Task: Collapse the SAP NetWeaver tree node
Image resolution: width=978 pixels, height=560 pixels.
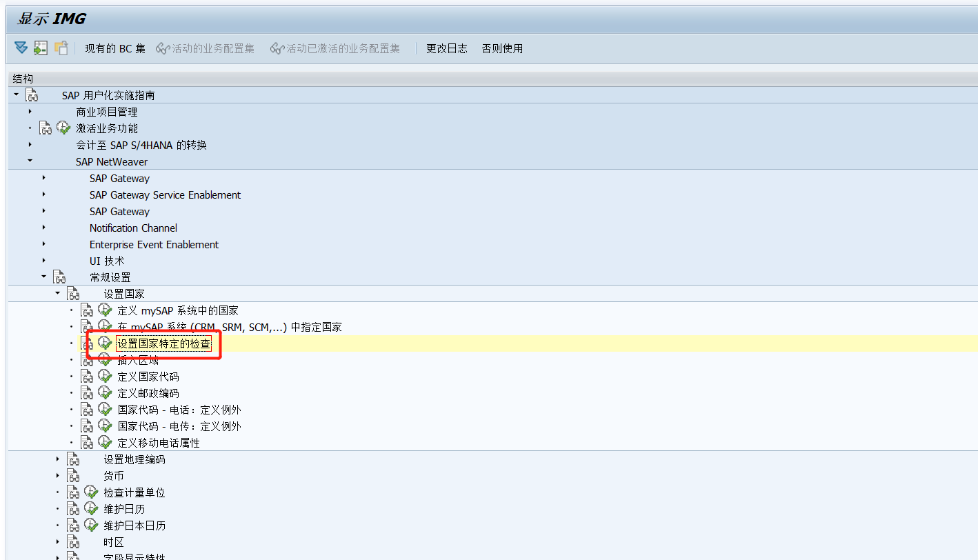Action: (30, 161)
